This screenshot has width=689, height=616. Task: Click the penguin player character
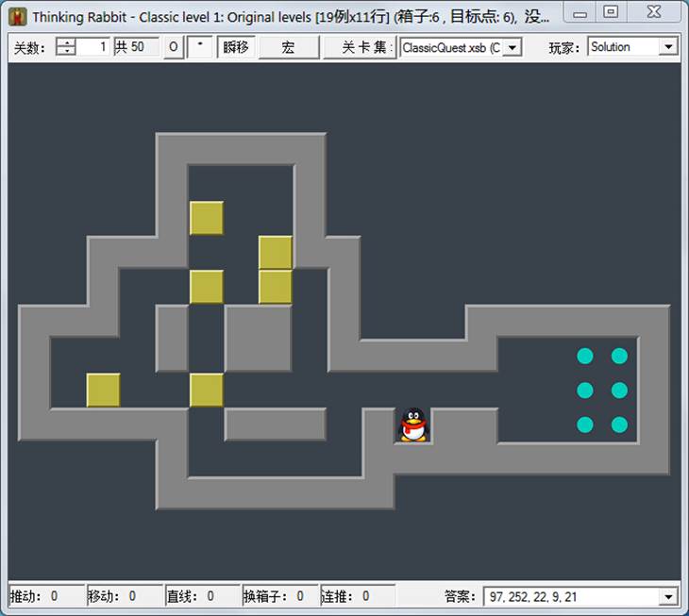[x=412, y=425]
